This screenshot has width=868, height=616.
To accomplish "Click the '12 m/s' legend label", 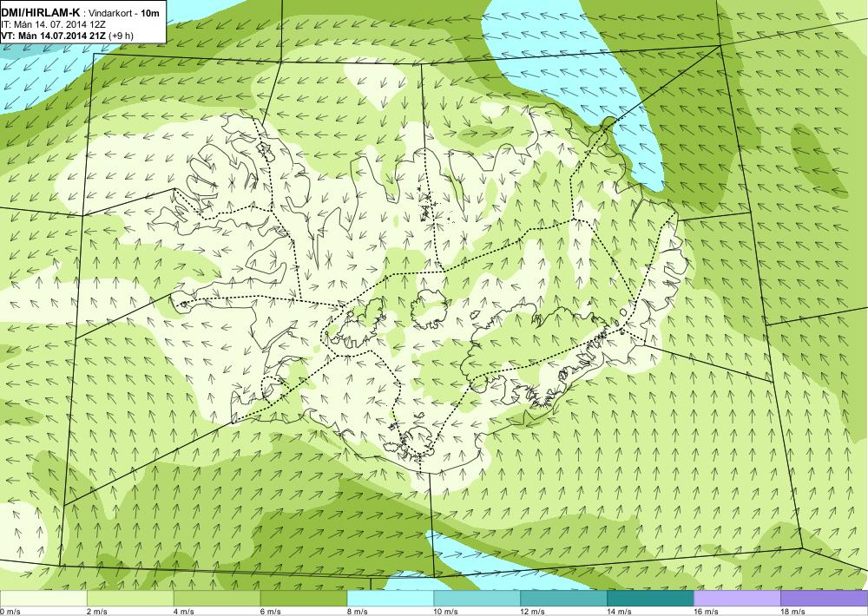I will tap(533, 612).
